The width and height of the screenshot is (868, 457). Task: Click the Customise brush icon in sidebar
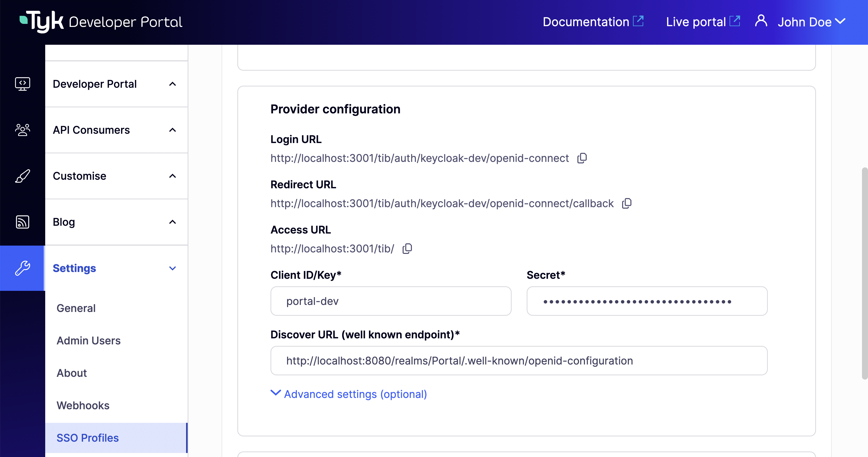22,176
